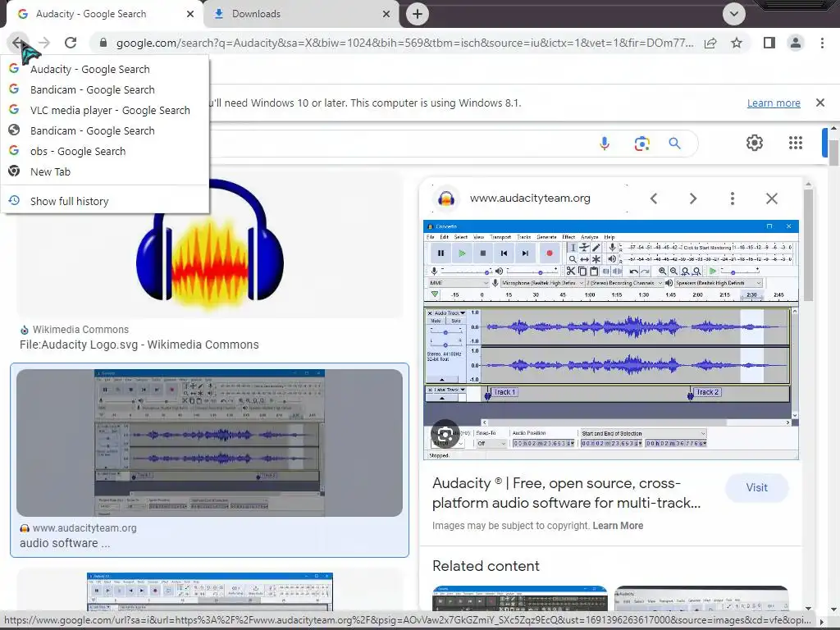Open a new tab with the plus button
This screenshot has width=840, height=630.
tap(418, 14)
